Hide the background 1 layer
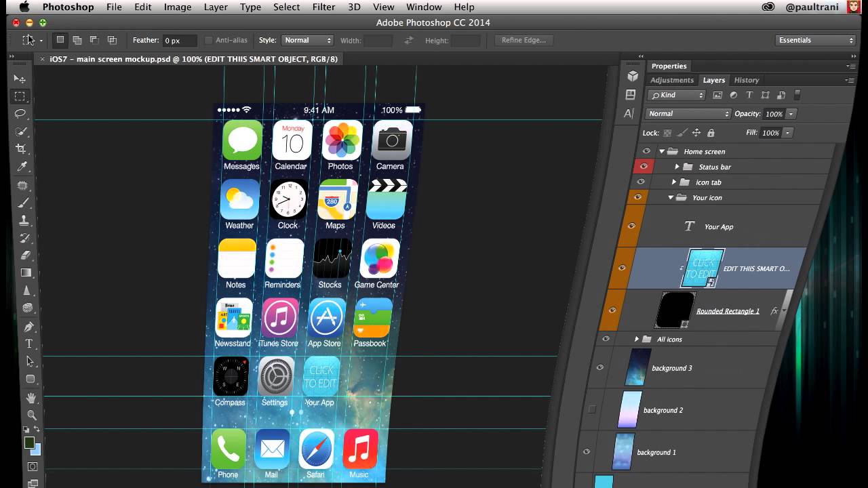868x488 pixels. pos(587,452)
